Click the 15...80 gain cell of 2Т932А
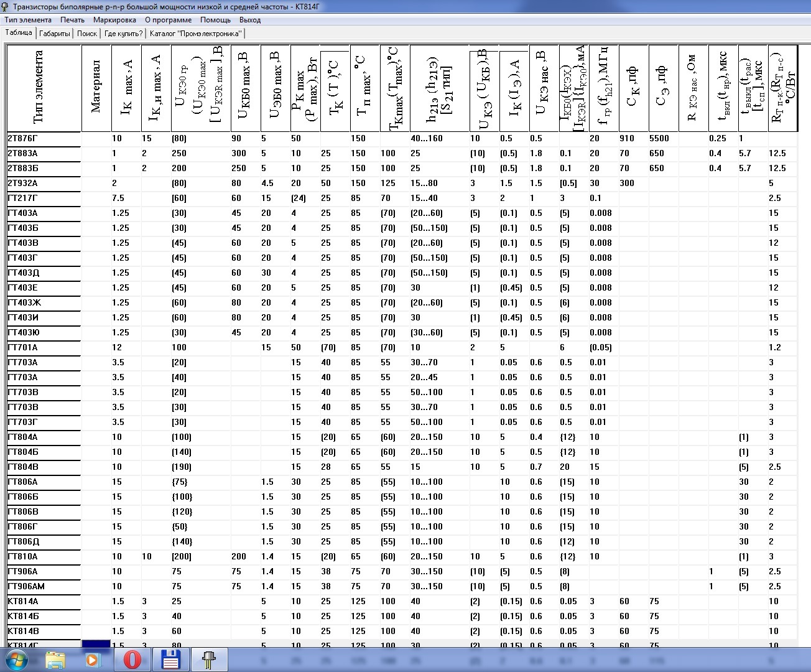Viewport: 811px width, 672px height. tap(440, 184)
